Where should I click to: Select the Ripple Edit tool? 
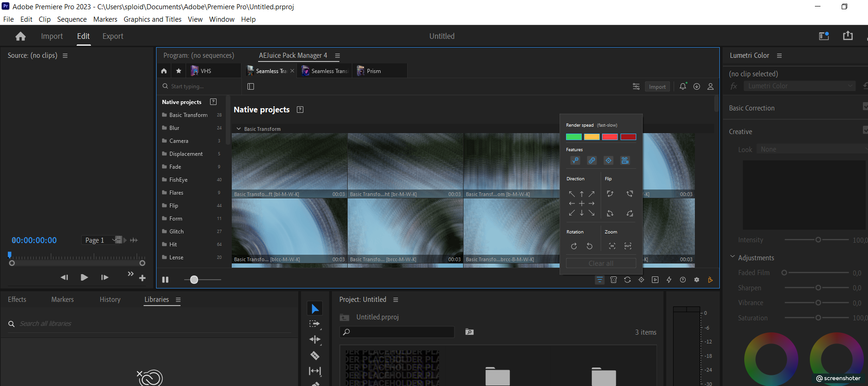(315, 339)
